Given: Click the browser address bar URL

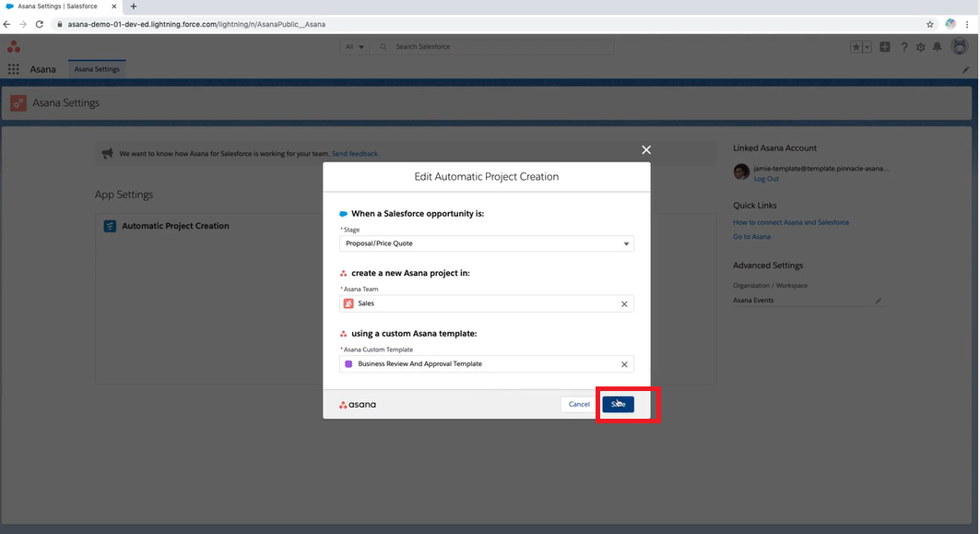Looking at the screenshot, I should [x=196, y=24].
